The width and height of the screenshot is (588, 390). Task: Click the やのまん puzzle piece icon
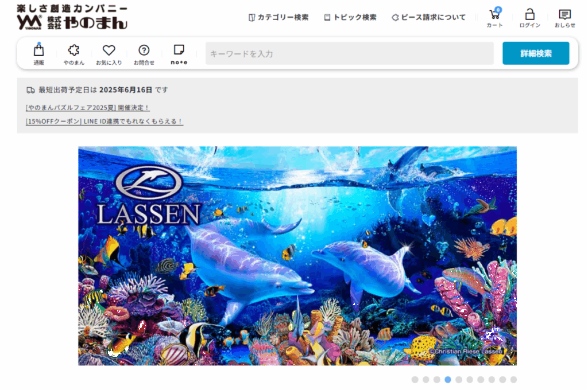[x=74, y=50]
